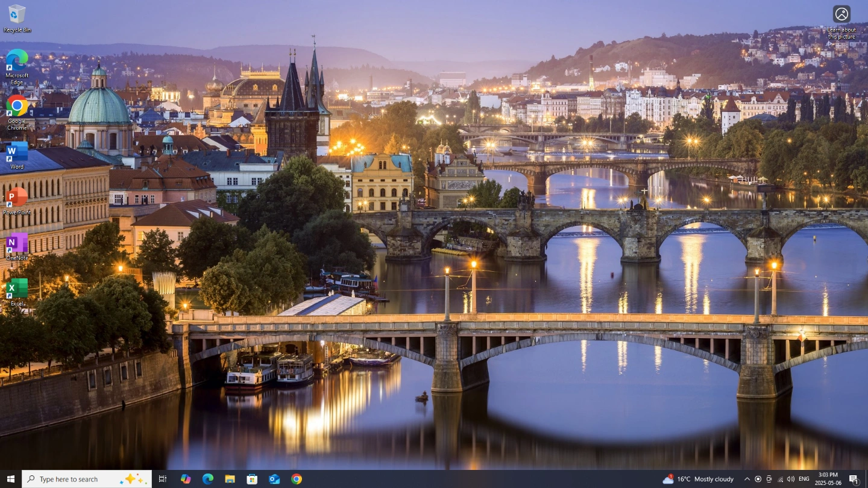
Task: Click the Google Chrome desktop shortcut
Action: 17,110
